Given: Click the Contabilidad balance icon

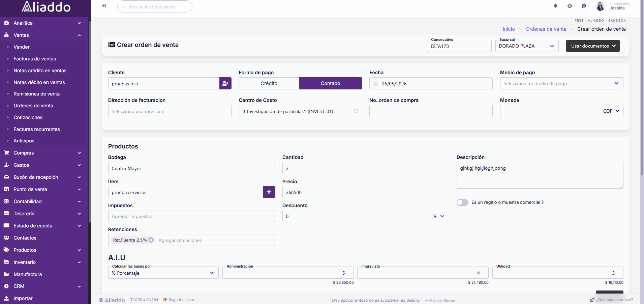Looking at the screenshot, I should coord(6,201).
